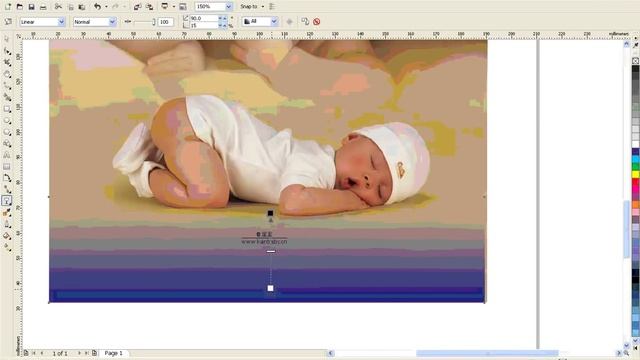
Task: Click the Page 1 tab at the bottom
Action: (x=113, y=353)
